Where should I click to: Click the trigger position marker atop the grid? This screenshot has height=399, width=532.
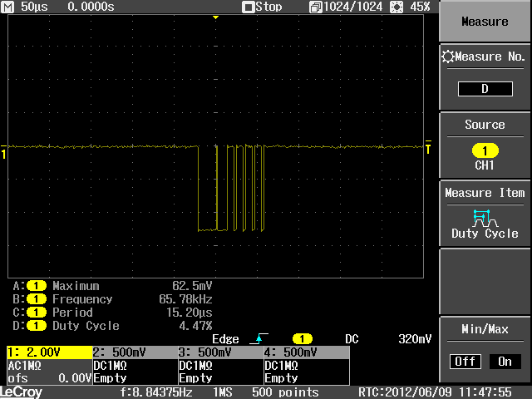pyautogui.click(x=215, y=17)
